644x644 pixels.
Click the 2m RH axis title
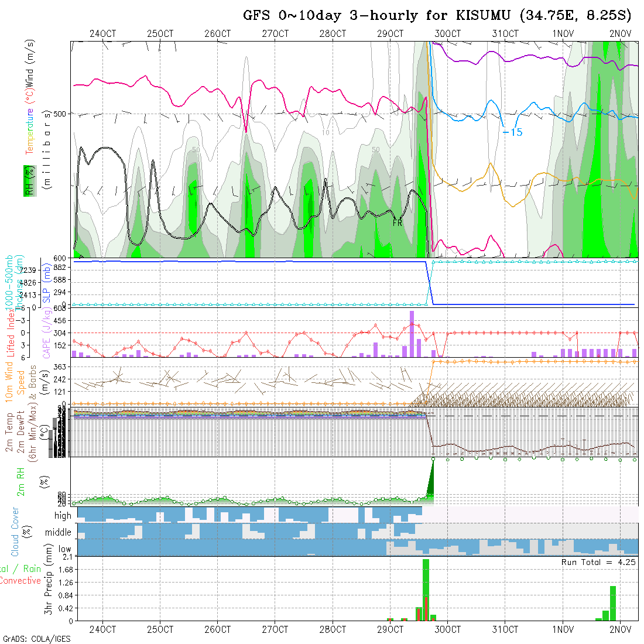[21, 481]
